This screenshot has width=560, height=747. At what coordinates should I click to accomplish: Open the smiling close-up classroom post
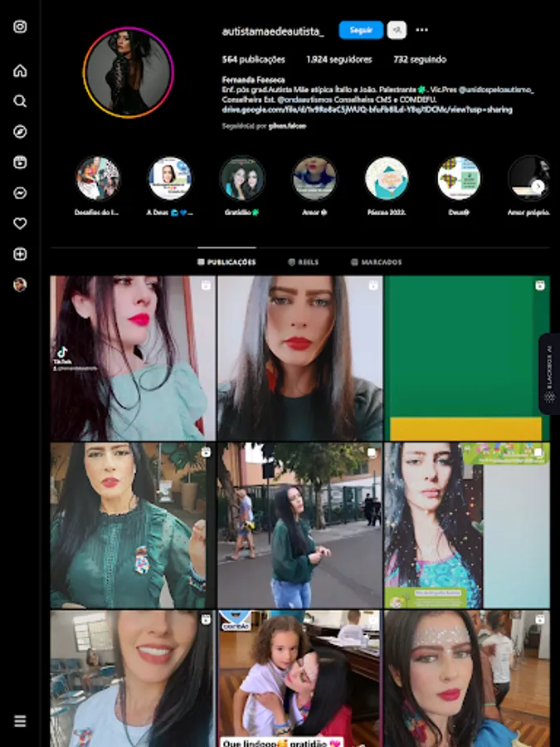point(133,678)
